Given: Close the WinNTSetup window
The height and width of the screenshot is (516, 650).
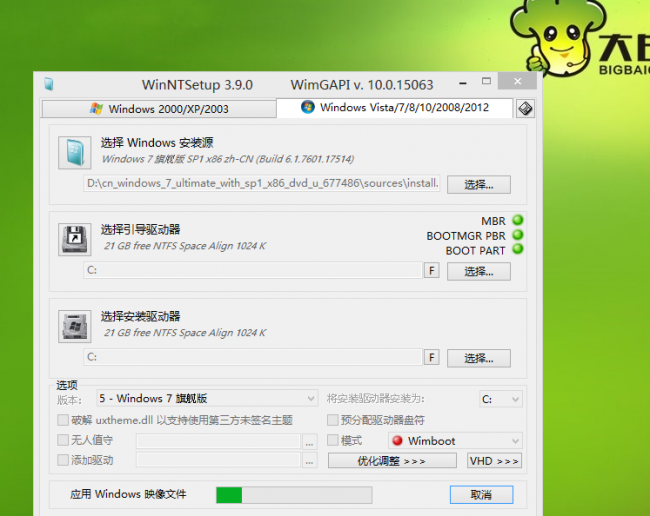Looking at the screenshot, I should point(517,81).
